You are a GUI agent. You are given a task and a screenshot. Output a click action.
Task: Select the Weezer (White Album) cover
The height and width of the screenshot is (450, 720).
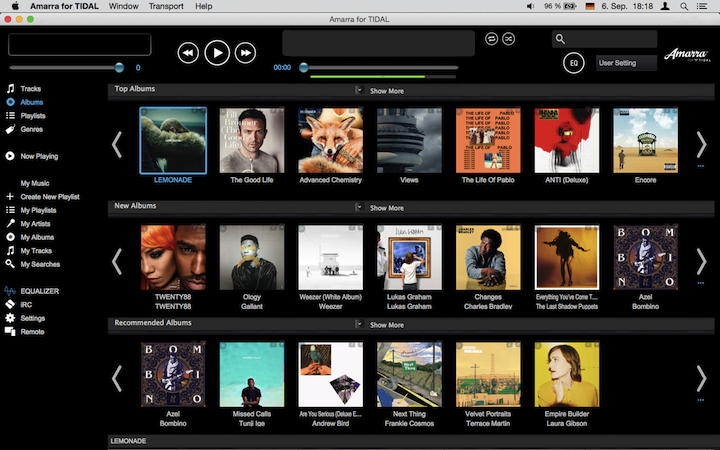(331, 257)
